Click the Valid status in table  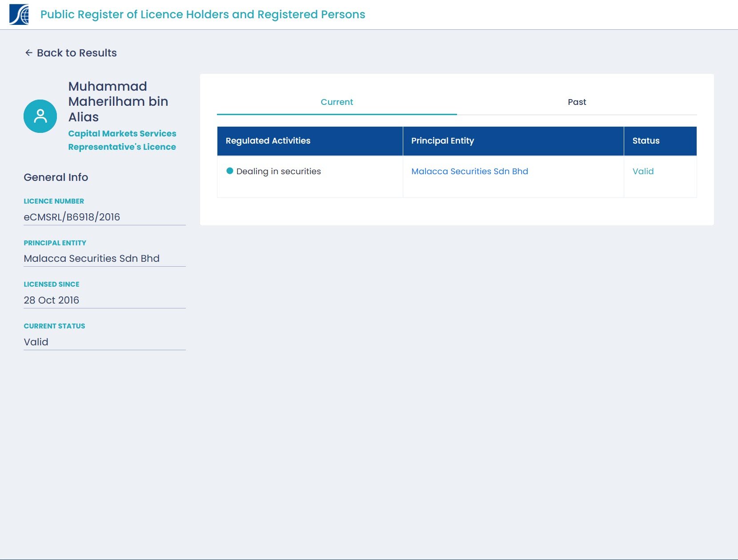643,172
